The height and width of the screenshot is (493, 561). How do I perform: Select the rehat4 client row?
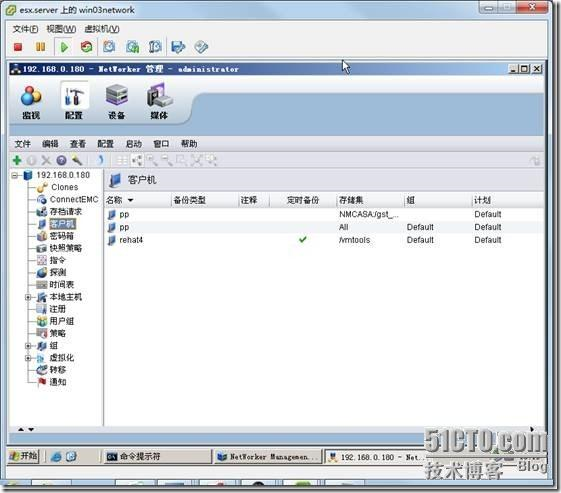pos(324,240)
